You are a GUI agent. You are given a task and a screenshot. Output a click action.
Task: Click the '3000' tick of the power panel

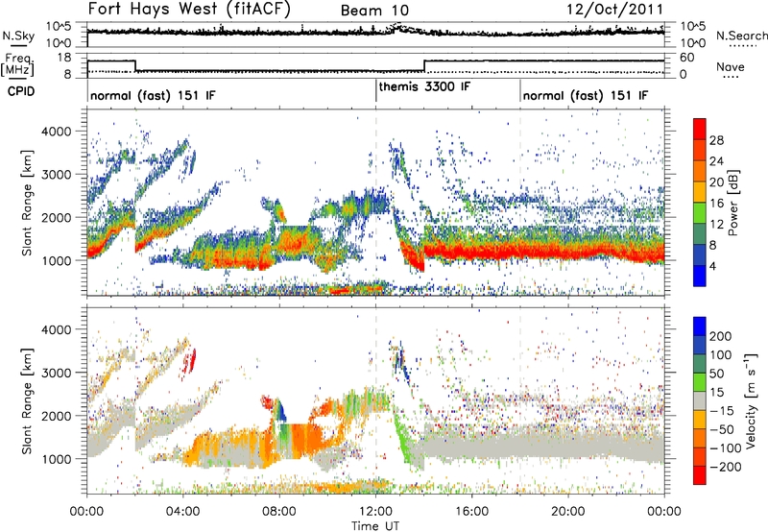56,175
